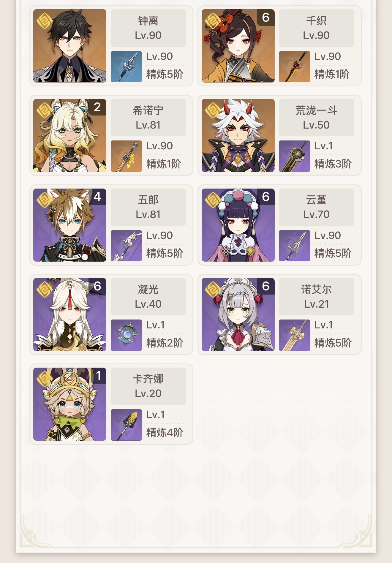The height and width of the screenshot is (563, 392).
Task: Select 云堇 character portrait
Action: coord(238,225)
